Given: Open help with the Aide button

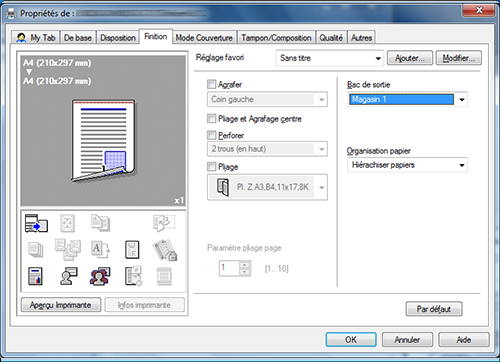Looking at the screenshot, I should point(464,340).
